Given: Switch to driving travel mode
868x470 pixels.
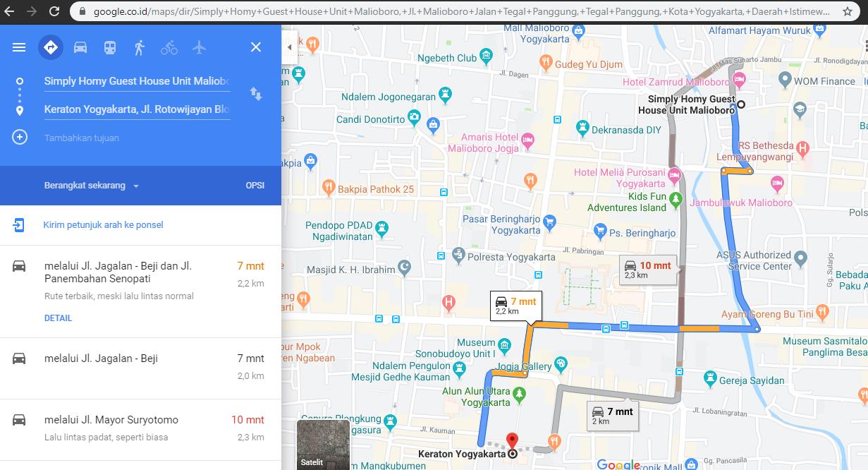Looking at the screenshot, I should click(x=80, y=47).
